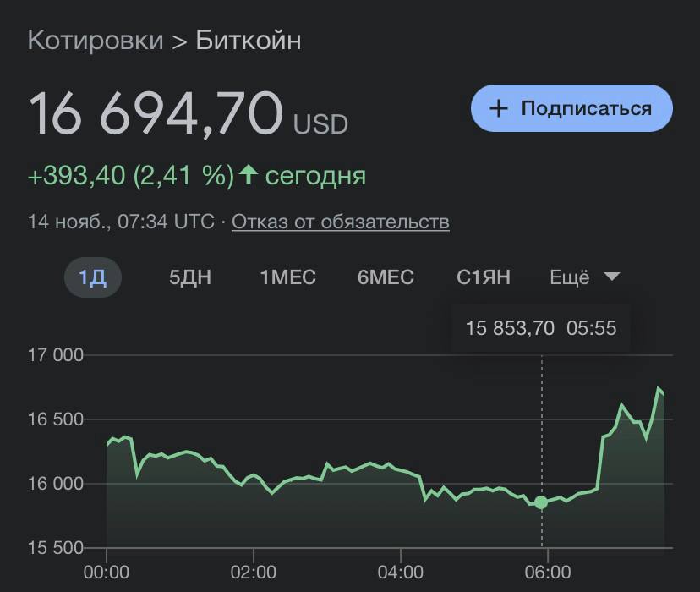Click the 16 694,70 price value
This screenshot has width=700, height=592.
coord(156,113)
